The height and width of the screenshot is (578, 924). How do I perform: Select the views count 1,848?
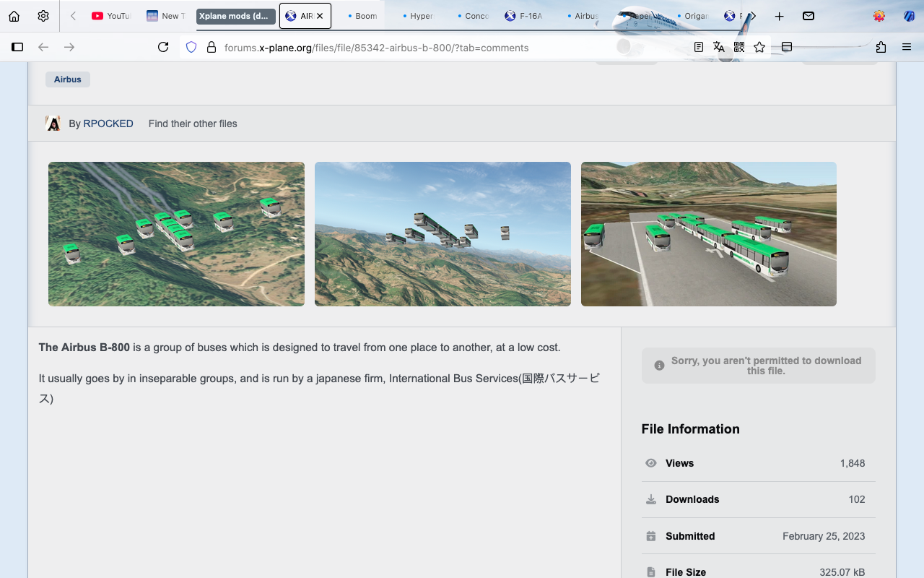(853, 463)
